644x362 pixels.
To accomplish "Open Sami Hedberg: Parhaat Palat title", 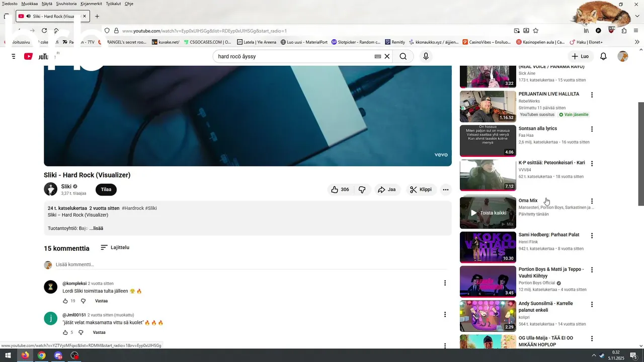I will point(549,235).
